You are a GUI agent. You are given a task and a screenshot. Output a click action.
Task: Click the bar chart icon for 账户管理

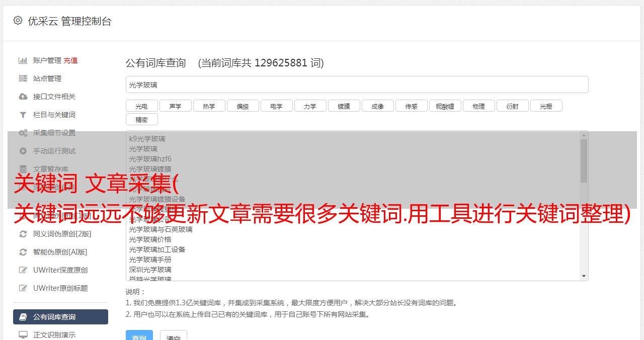coord(23,60)
